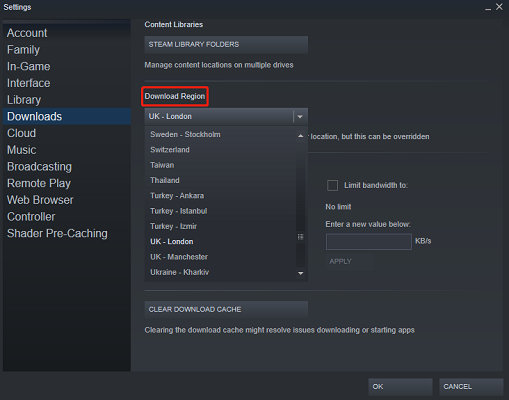Click the Steam Library Folders button
Image resolution: width=509 pixels, height=400 pixels.
tap(226, 45)
